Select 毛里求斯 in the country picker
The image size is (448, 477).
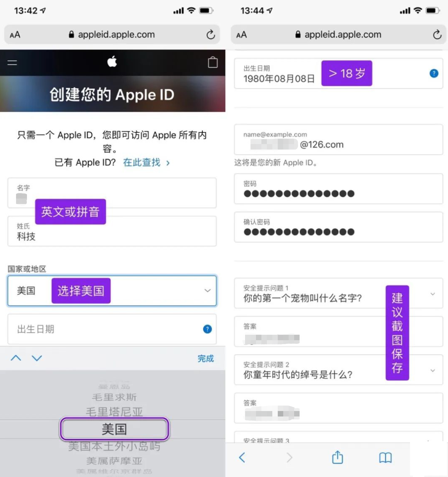tap(114, 397)
